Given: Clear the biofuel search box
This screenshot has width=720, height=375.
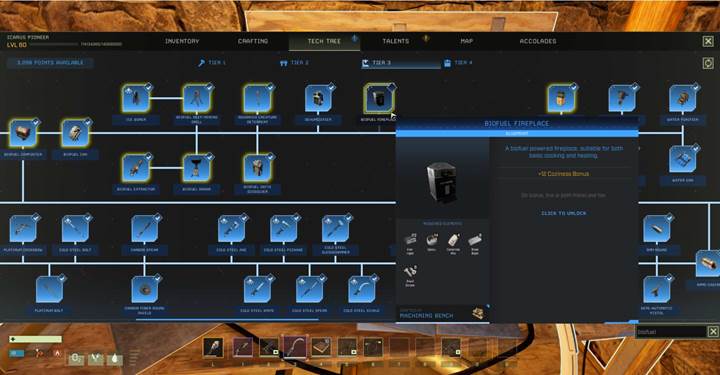Looking at the screenshot, I should click(x=713, y=331).
